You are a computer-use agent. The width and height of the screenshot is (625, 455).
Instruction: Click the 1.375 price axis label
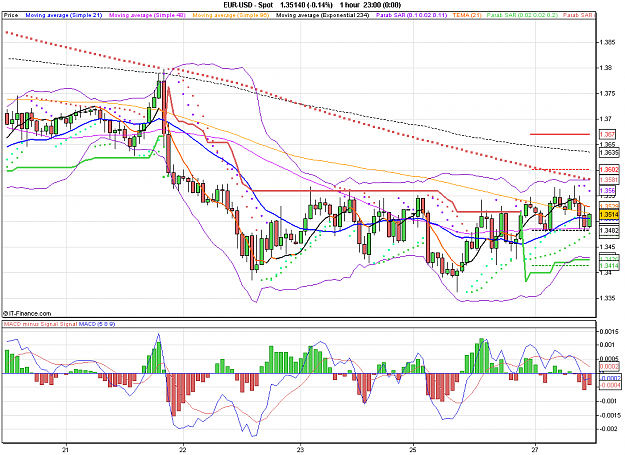pyautogui.click(x=607, y=94)
